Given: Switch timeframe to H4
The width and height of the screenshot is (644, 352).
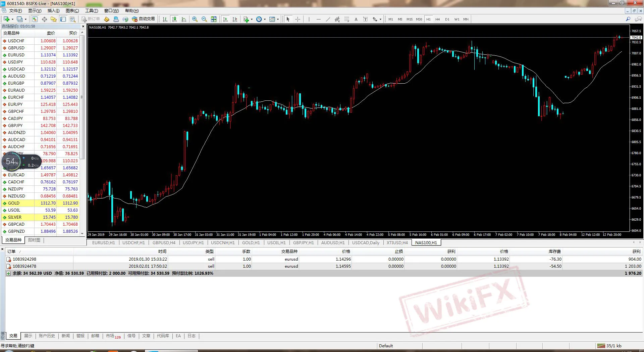Looking at the screenshot, I should pyautogui.click(x=438, y=19).
